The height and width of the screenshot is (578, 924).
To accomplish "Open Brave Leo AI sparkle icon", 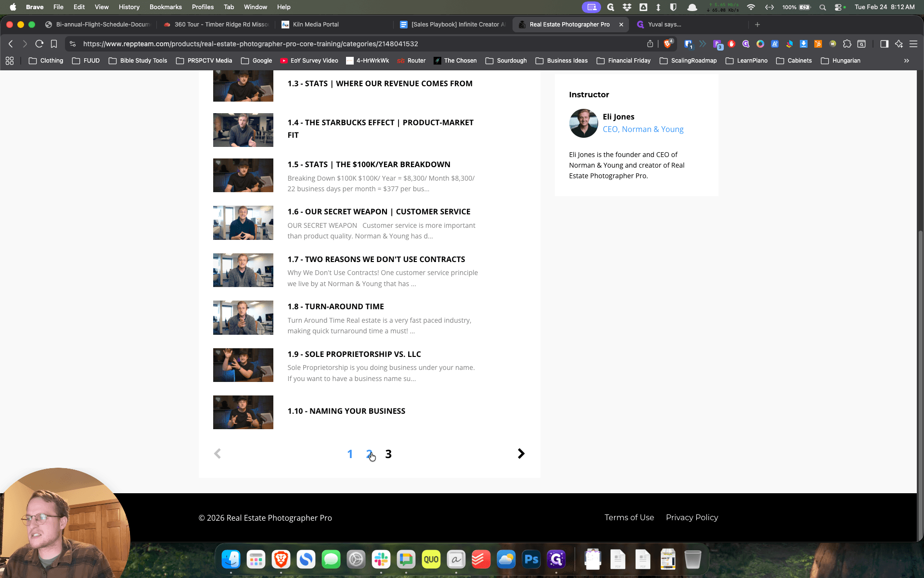I will 899,44.
